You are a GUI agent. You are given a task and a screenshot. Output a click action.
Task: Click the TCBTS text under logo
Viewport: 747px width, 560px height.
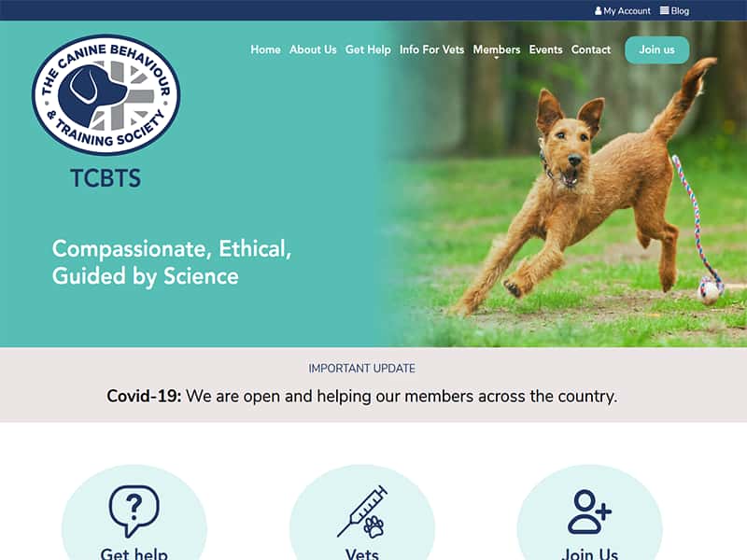point(106,178)
